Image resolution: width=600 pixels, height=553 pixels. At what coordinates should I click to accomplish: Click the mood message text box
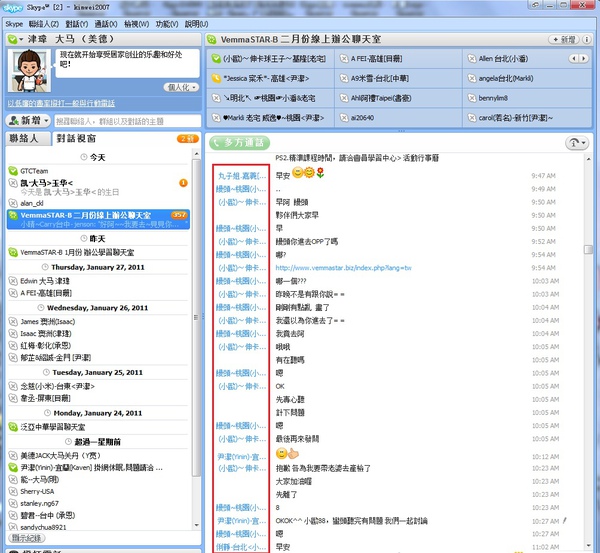coord(127,63)
